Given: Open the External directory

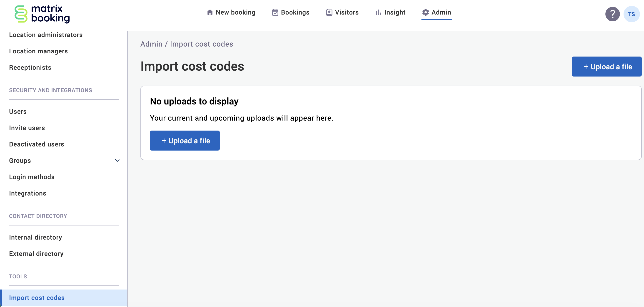Looking at the screenshot, I should [x=36, y=254].
